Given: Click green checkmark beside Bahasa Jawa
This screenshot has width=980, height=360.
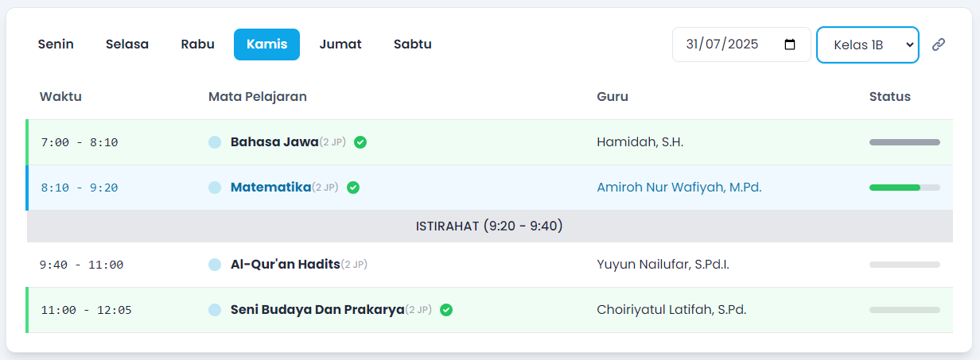Looking at the screenshot, I should [x=360, y=142].
